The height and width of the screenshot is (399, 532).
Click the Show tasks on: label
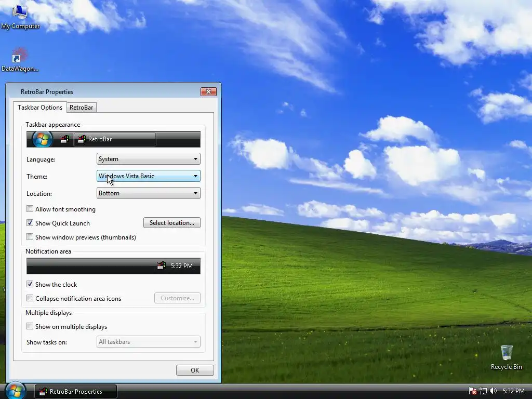(x=46, y=342)
